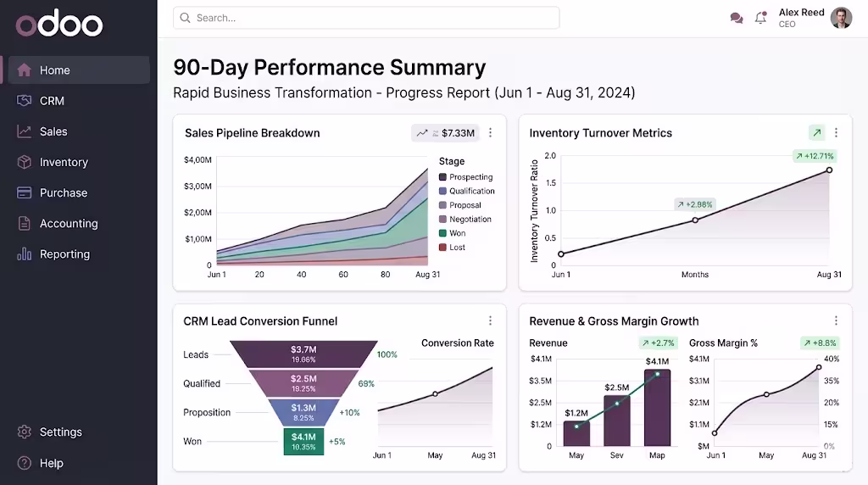Viewport: 868px width, 485px height.
Task: Toggle the Lost legend entry
Action: pyautogui.click(x=452, y=248)
